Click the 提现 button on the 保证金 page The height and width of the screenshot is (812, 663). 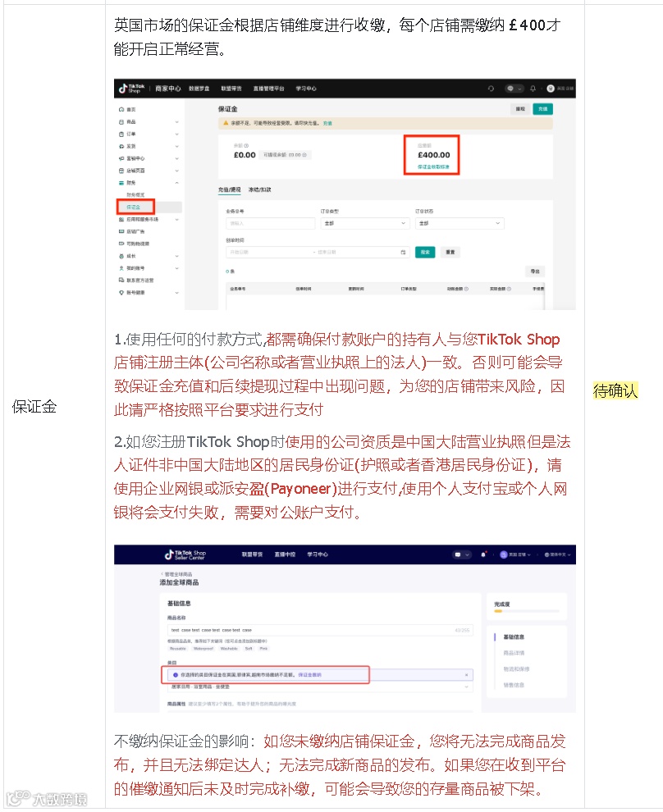tap(520, 109)
